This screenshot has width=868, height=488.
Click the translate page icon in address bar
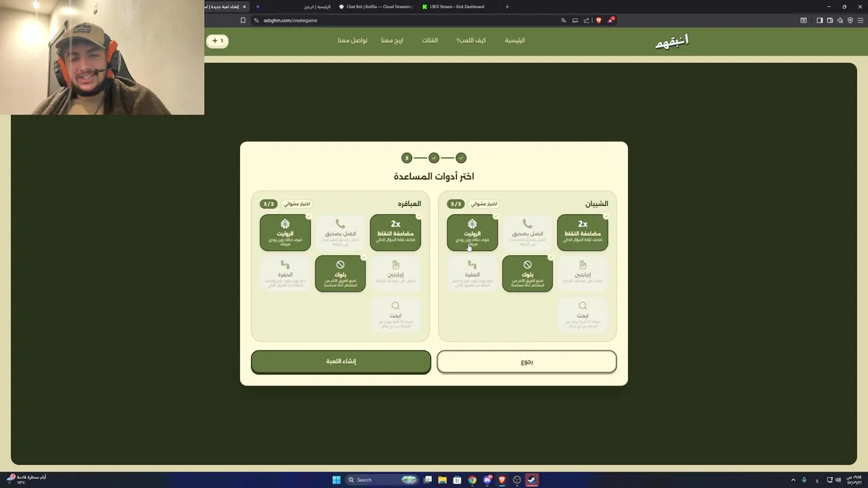tap(563, 20)
